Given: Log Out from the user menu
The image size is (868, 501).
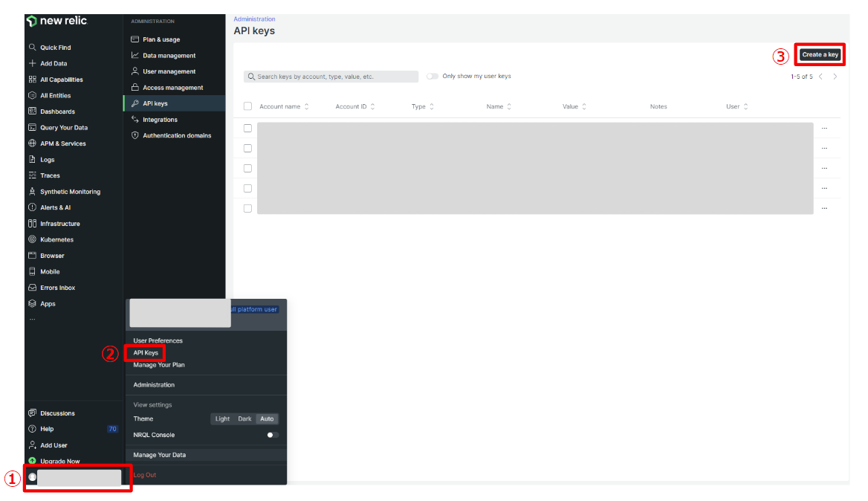Looking at the screenshot, I should tap(145, 475).
